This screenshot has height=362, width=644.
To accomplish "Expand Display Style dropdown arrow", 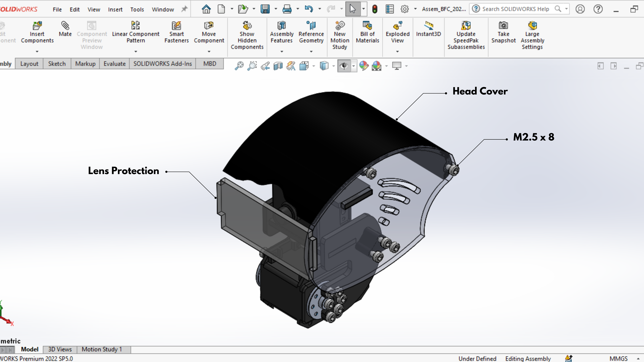I will pyautogui.click(x=333, y=66).
